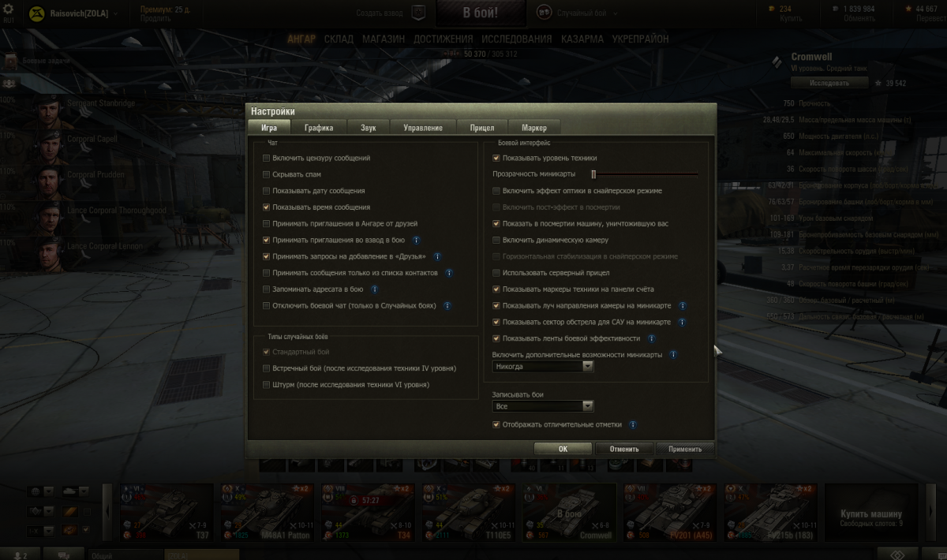Uncheck Отображать отличительные отметки
This screenshot has width=947, height=560.
point(496,424)
